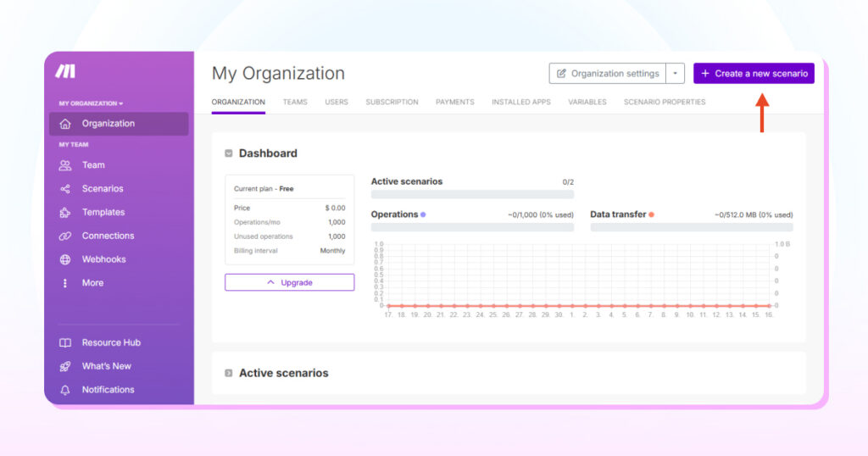Click the plus icon on Create a new scenario
Viewport: 868px width, 456px height.
pos(705,74)
